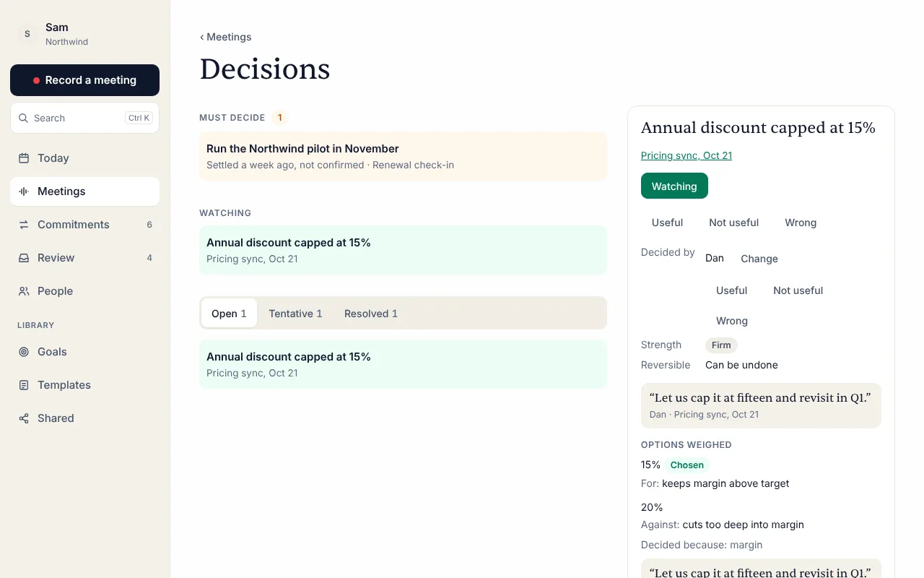This screenshot has width=924, height=578.
Task: Mark decision Not useful below Watching button
Action: (733, 223)
